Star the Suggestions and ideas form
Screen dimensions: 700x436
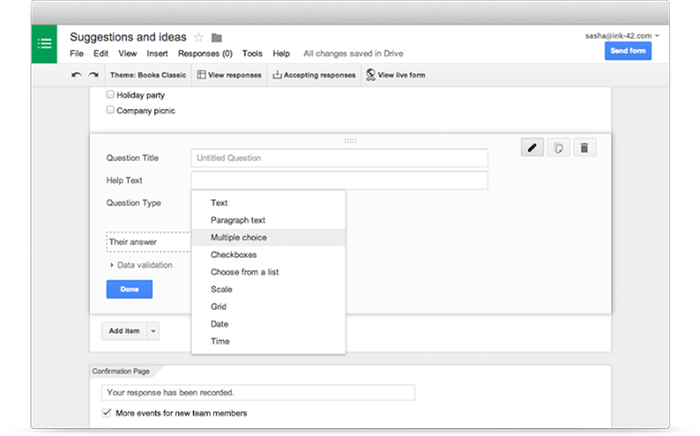198,38
